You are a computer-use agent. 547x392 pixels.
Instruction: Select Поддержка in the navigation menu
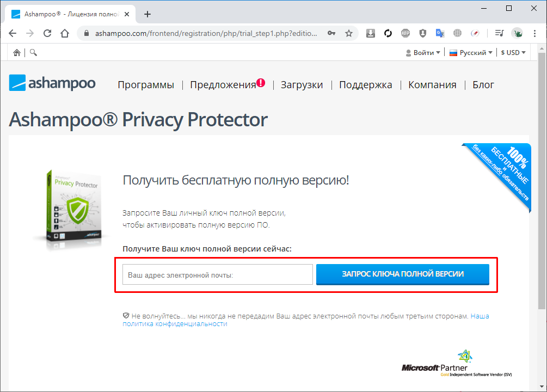tap(365, 85)
